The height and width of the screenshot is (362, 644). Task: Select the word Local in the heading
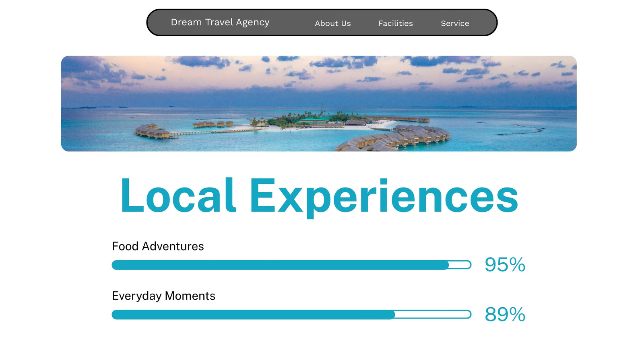[x=178, y=196]
